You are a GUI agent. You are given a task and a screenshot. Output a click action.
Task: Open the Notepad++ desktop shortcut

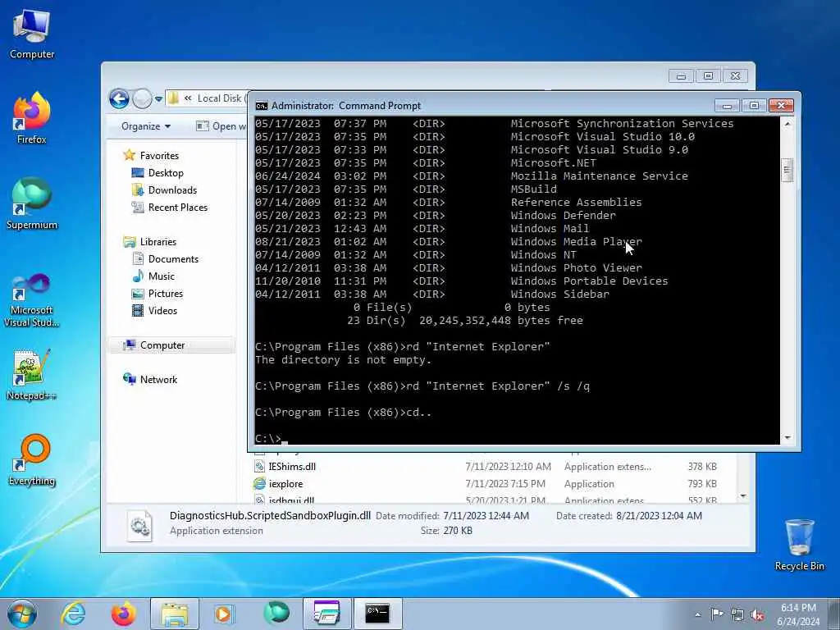pyautogui.click(x=32, y=375)
